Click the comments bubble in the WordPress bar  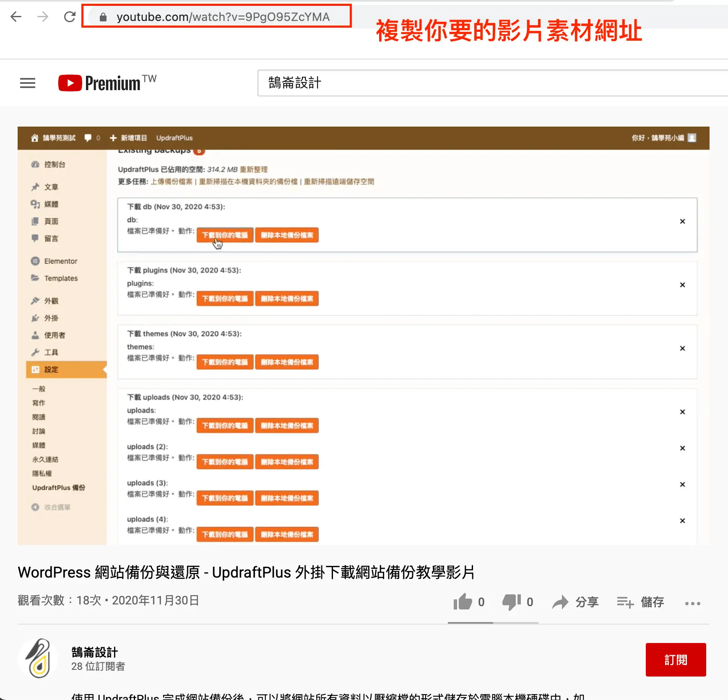point(88,138)
